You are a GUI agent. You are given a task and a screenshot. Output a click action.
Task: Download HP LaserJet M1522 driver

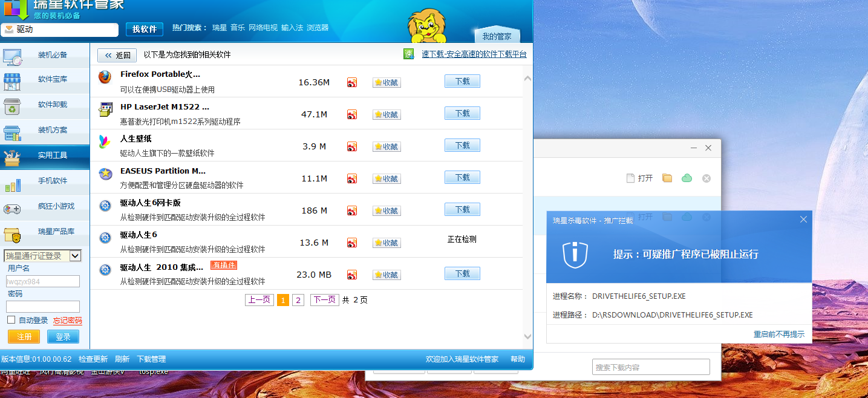[x=462, y=113]
